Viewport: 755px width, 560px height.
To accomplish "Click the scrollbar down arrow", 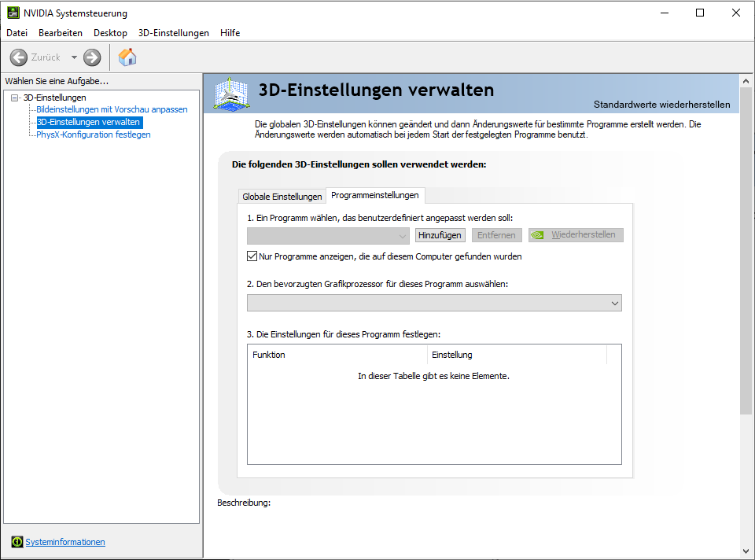I will pos(746,551).
